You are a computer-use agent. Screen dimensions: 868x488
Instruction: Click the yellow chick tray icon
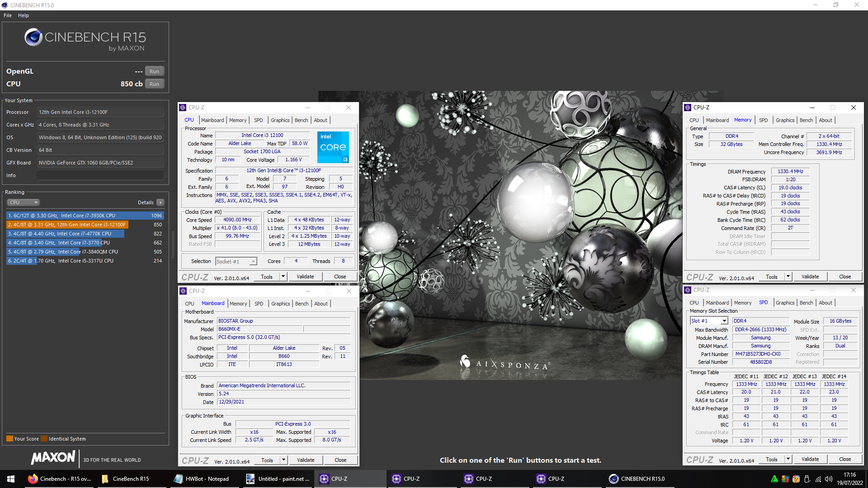pos(796,479)
